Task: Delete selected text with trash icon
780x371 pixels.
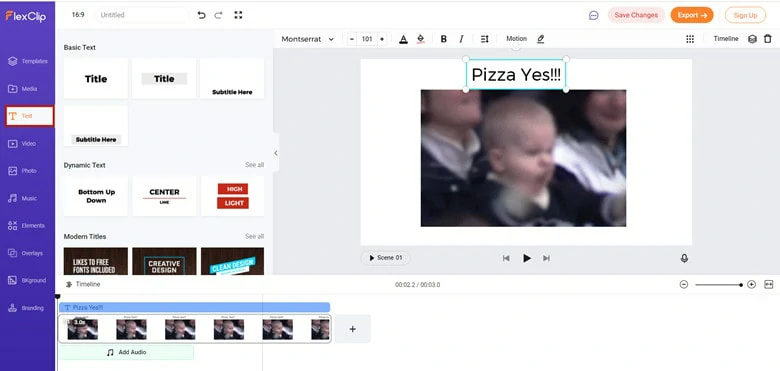Action: point(768,39)
